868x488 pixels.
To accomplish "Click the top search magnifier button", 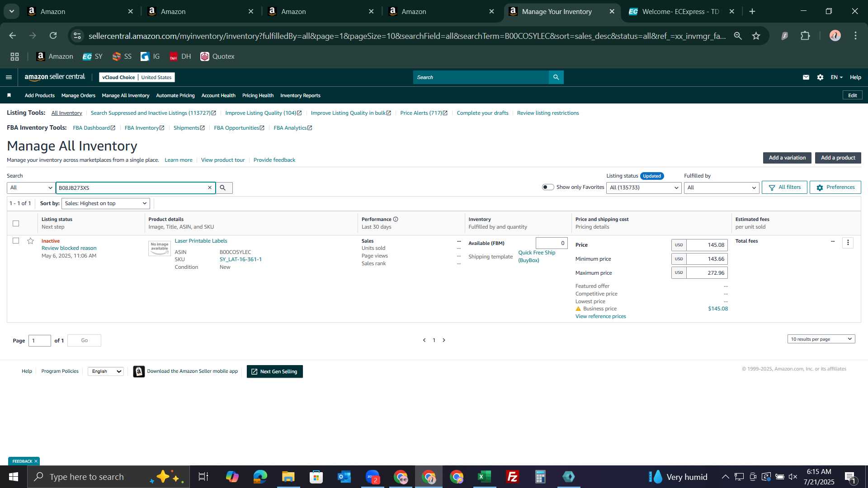I will coord(556,77).
